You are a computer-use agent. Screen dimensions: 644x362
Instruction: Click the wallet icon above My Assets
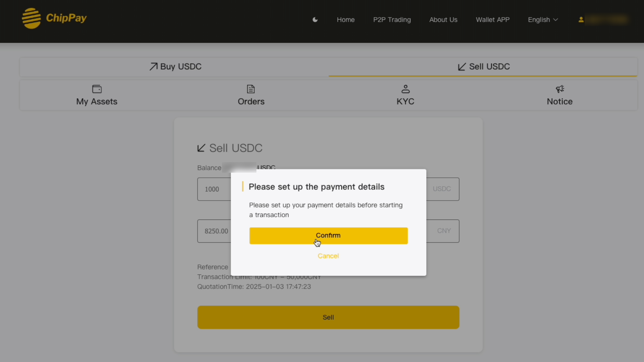click(97, 89)
